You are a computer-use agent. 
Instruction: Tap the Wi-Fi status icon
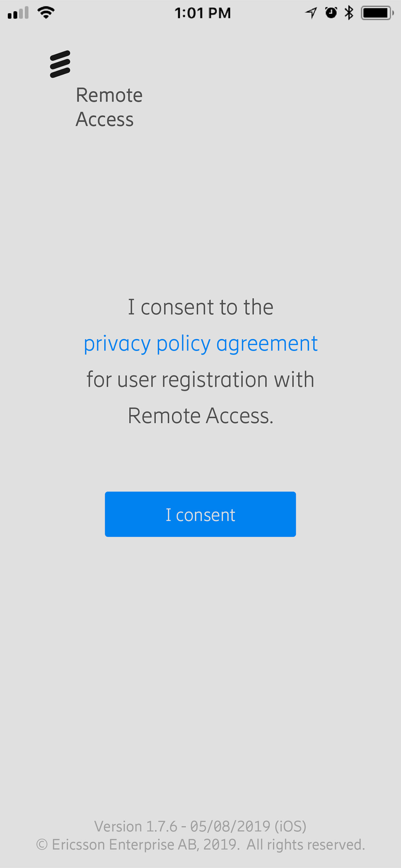(46, 13)
